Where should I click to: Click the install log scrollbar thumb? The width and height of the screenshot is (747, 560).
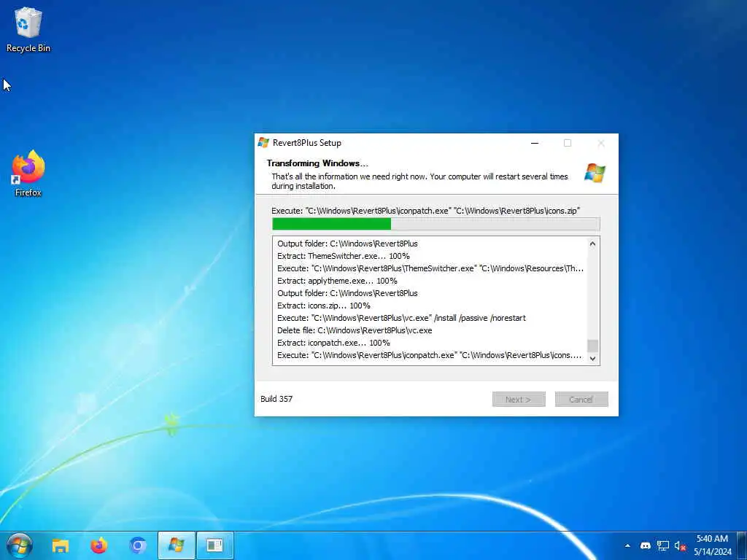pos(592,346)
